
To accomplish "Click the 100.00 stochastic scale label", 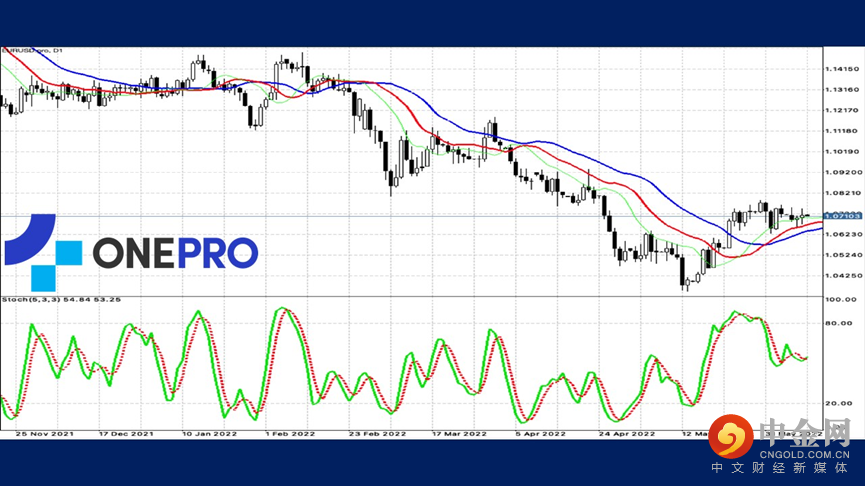I will click(x=841, y=300).
